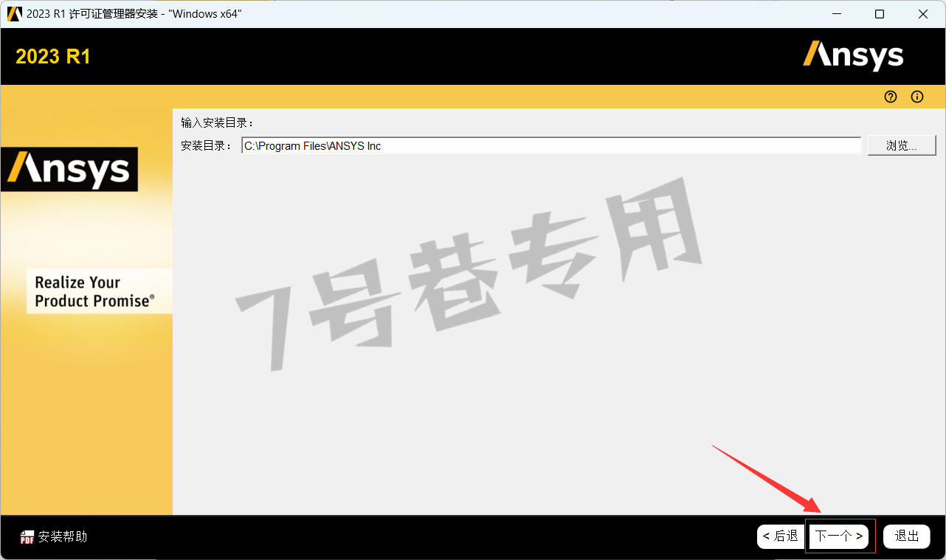The image size is (946, 560).
Task: Go to next step with 下一个 >
Action: 839,536
